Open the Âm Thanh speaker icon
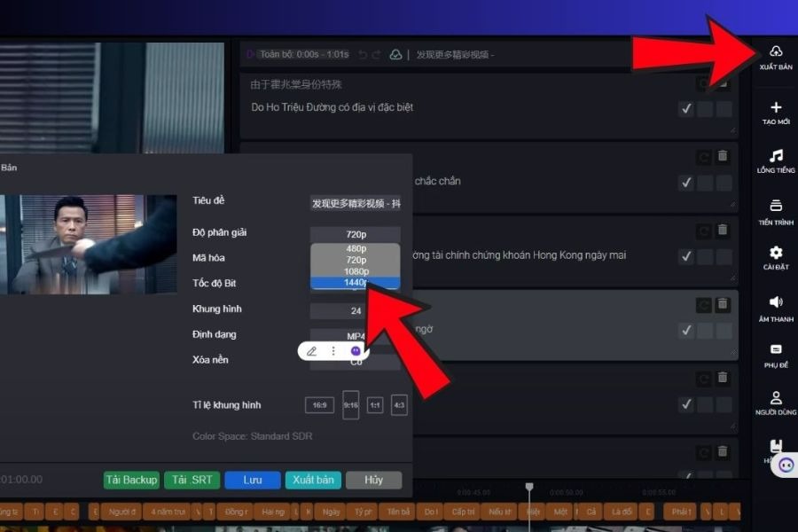The height and width of the screenshot is (532, 798). (x=776, y=303)
